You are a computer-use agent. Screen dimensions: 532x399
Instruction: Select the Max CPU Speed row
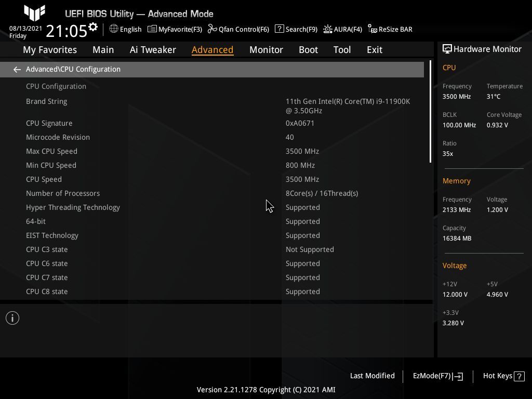pyautogui.click(x=212, y=151)
